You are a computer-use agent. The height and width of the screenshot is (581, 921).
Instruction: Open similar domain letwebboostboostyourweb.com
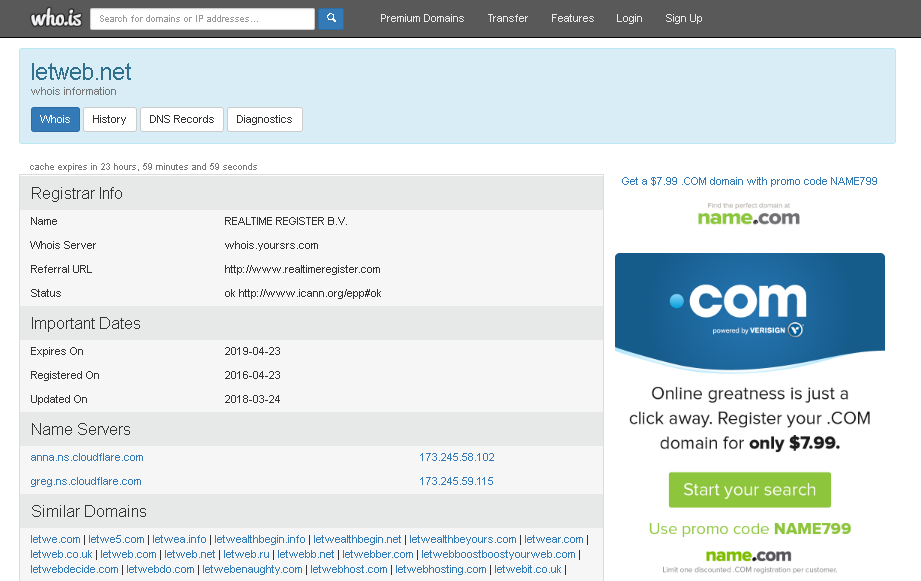(498, 555)
